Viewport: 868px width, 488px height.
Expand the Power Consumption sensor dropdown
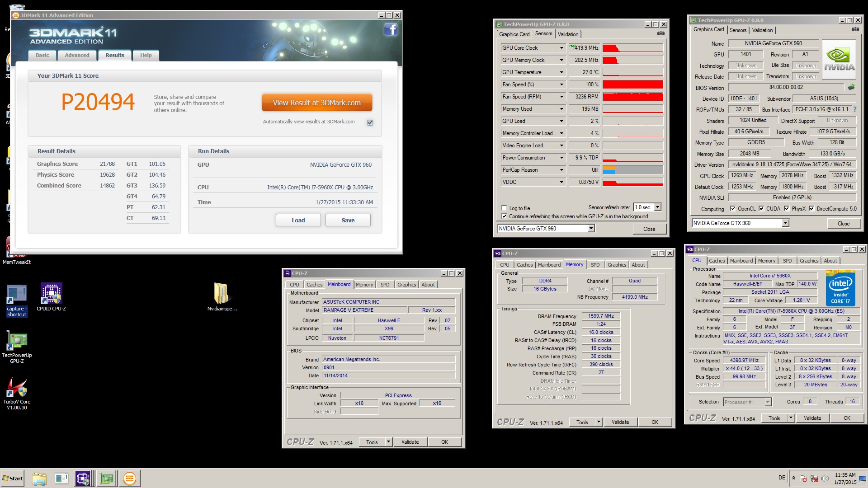click(561, 158)
